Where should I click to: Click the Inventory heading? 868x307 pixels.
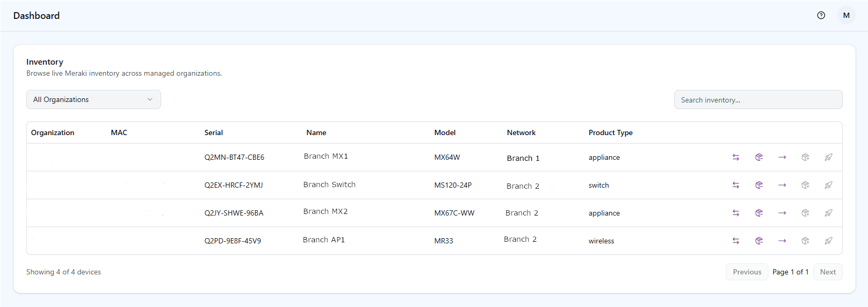point(45,62)
